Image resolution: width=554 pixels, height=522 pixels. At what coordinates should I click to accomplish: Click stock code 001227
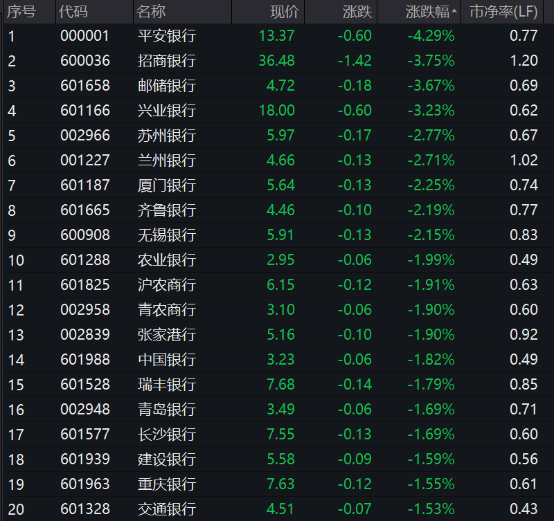(x=85, y=160)
